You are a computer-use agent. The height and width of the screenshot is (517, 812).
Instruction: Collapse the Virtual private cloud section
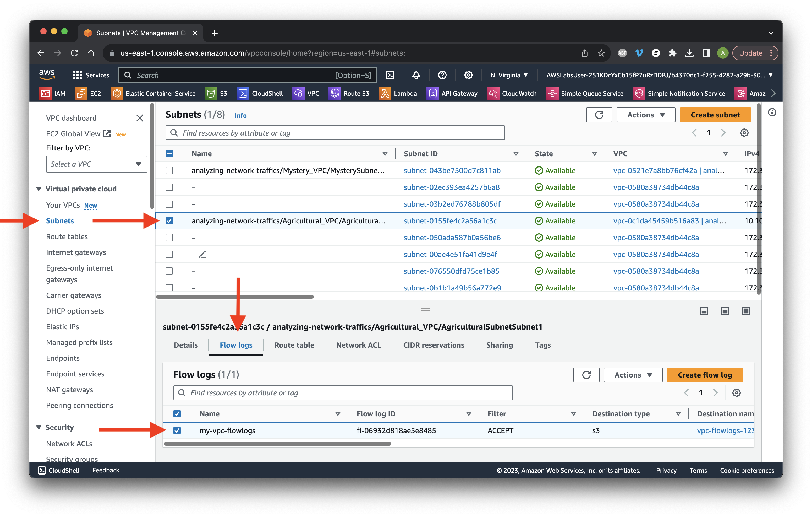[x=39, y=189]
